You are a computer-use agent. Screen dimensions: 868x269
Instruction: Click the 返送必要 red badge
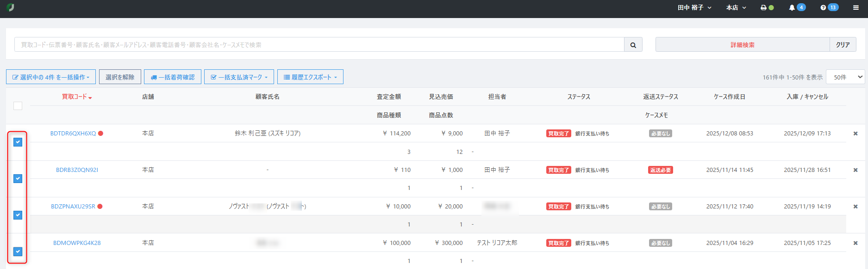661,170
